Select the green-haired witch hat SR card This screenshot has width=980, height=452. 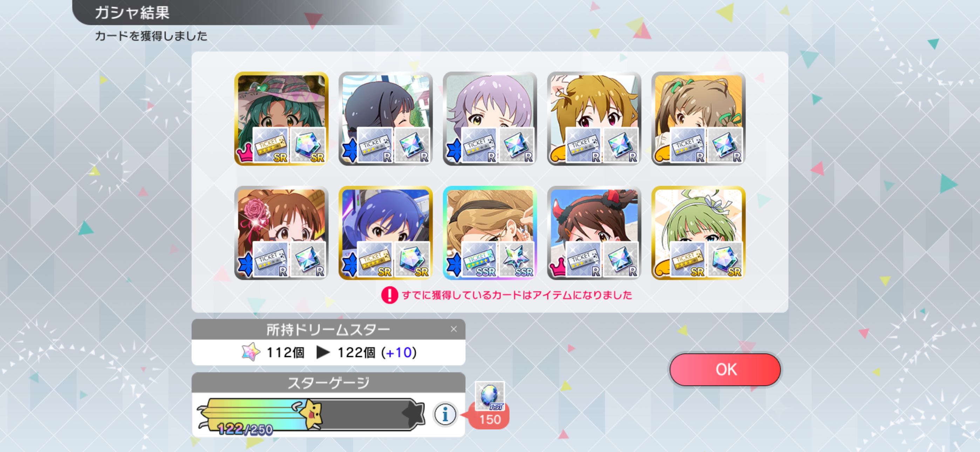click(281, 118)
